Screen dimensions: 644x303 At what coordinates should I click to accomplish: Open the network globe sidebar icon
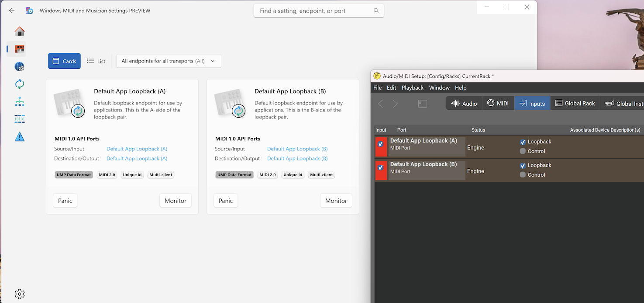pos(20,66)
